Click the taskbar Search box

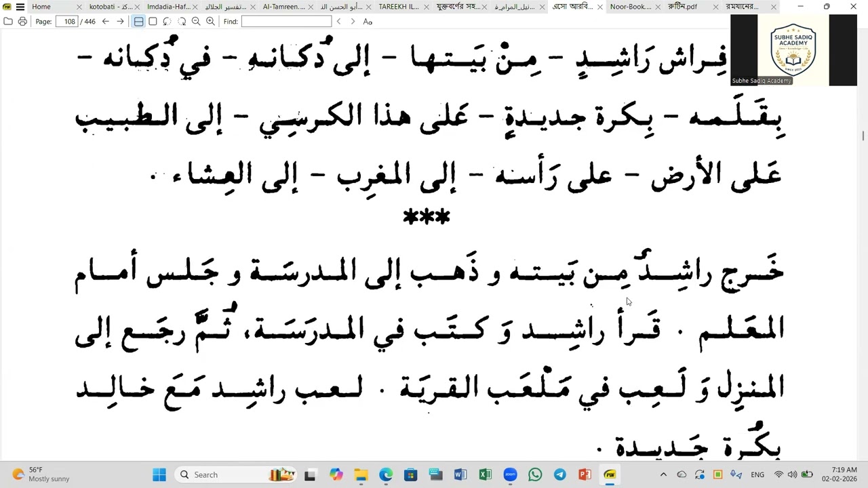[234, 474]
